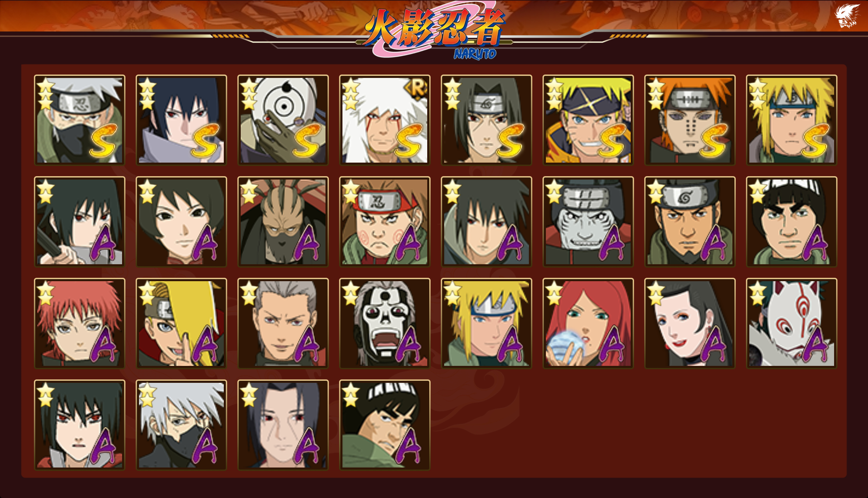The height and width of the screenshot is (498, 868).
Task: Click the bowl-cut A-rank ninja in last row
Action: pyautogui.click(x=384, y=424)
